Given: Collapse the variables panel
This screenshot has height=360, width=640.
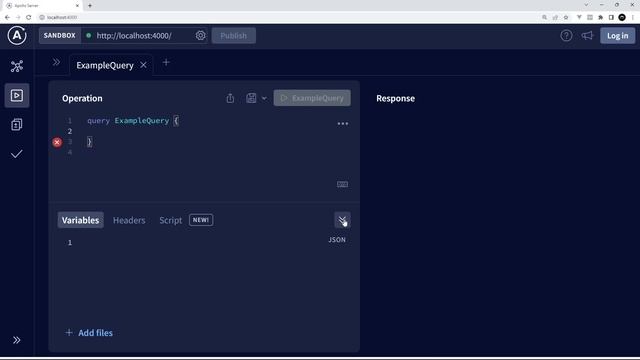Looking at the screenshot, I should (x=342, y=220).
